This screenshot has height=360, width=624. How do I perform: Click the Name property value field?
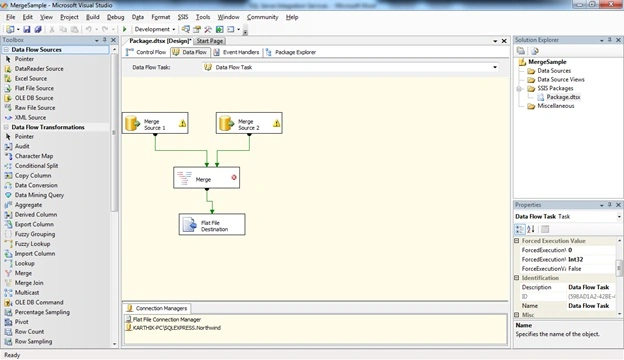(591, 306)
